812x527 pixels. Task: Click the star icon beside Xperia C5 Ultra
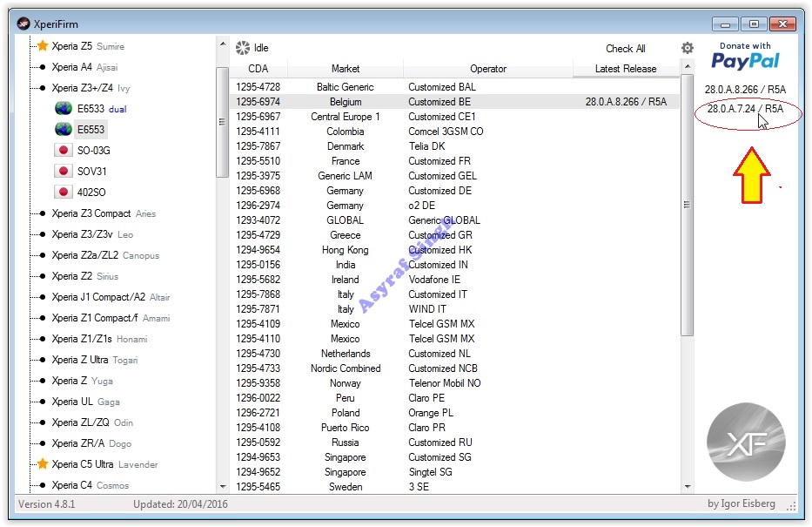[43, 463]
